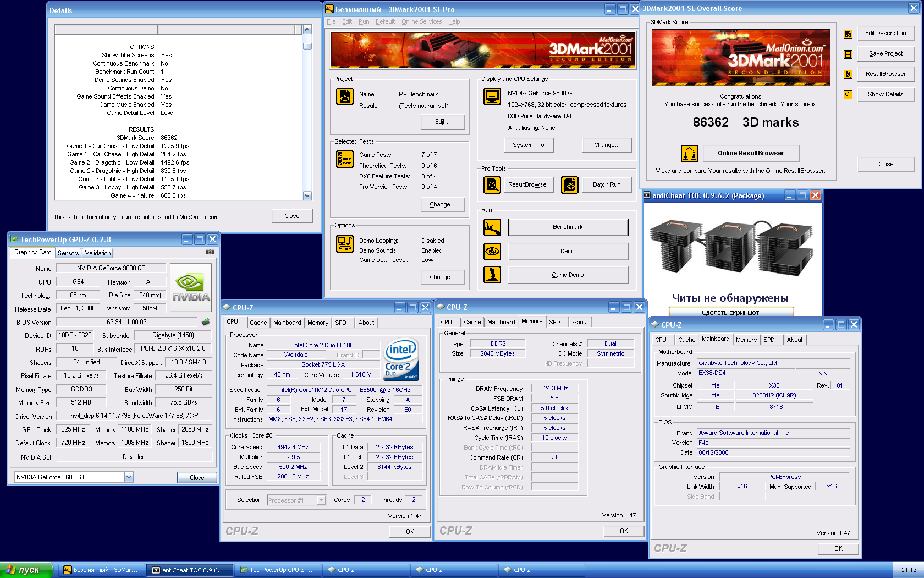This screenshot has width=924, height=578.
Task: Click the Save Project button
Action: click(x=886, y=54)
